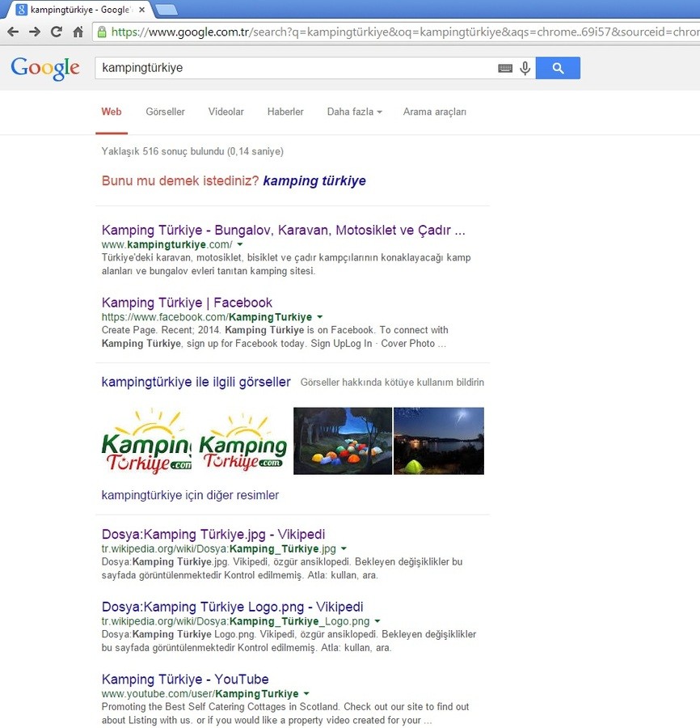Click the Google logo
Viewport: 700px width, 728px height.
coord(45,69)
